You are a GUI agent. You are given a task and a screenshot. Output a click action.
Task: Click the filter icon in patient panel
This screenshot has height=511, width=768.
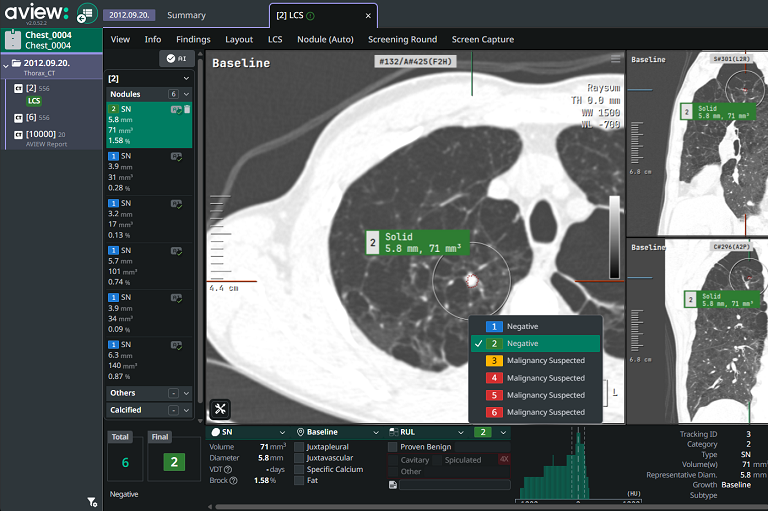point(91,501)
